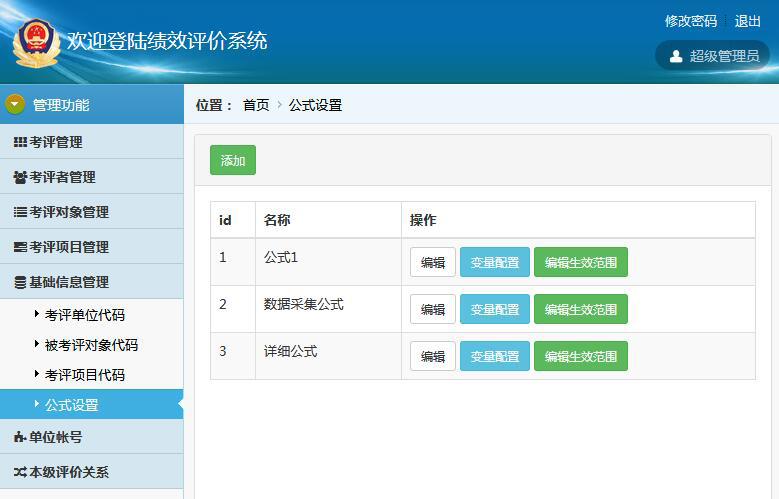779x499 pixels.
Task: Go to 首页 in breadcrumb
Action: click(x=256, y=105)
